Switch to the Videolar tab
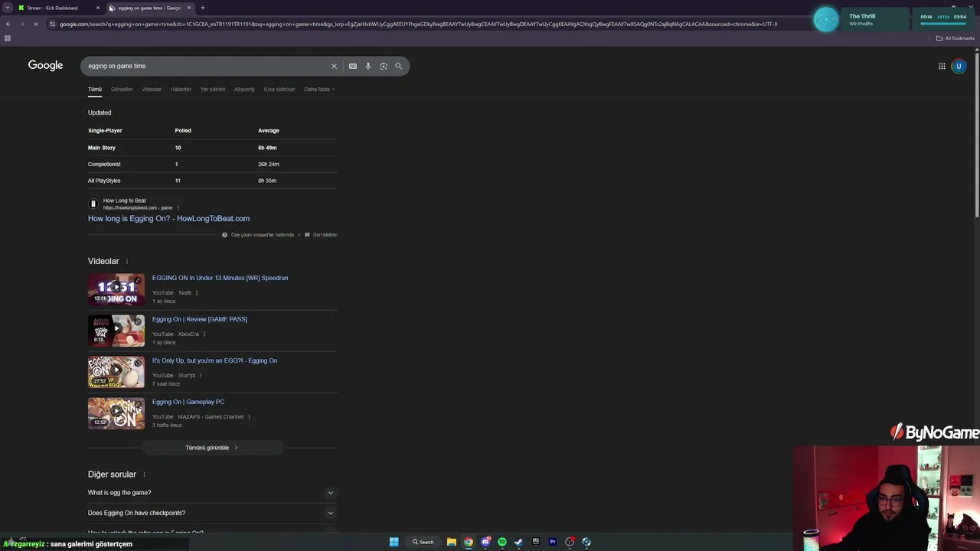 pyautogui.click(x=152, y=90)
